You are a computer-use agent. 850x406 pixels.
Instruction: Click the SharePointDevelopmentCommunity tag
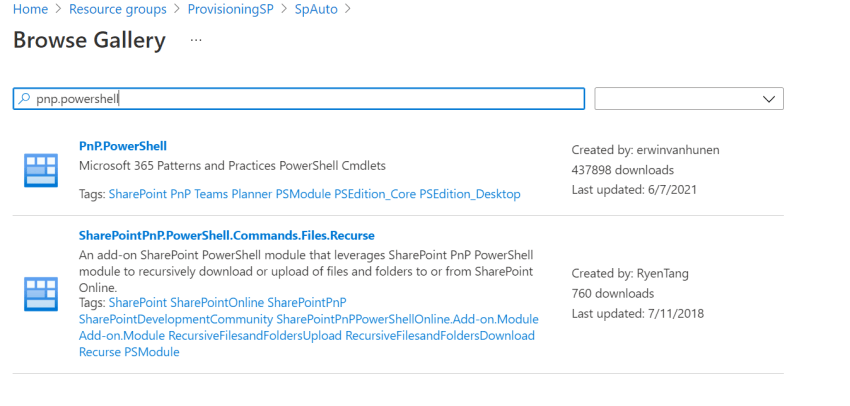pos(175,319)
